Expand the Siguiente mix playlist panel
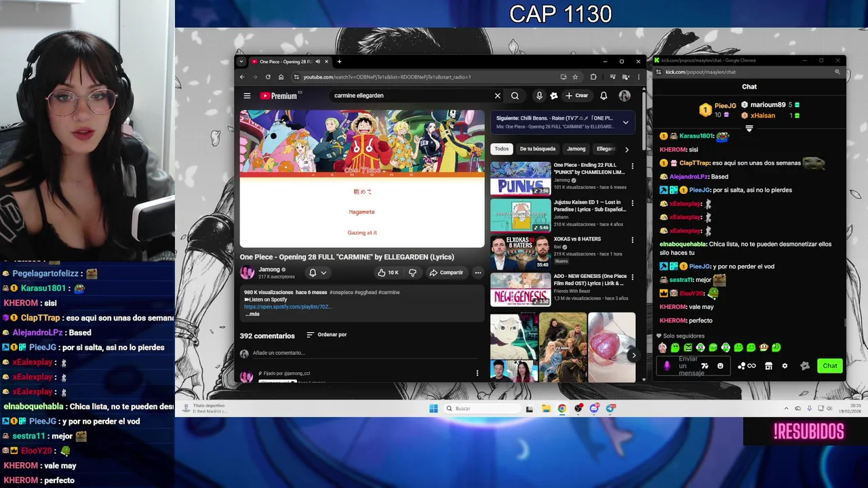Screen dimensions: 868x488 click(625, 122)
